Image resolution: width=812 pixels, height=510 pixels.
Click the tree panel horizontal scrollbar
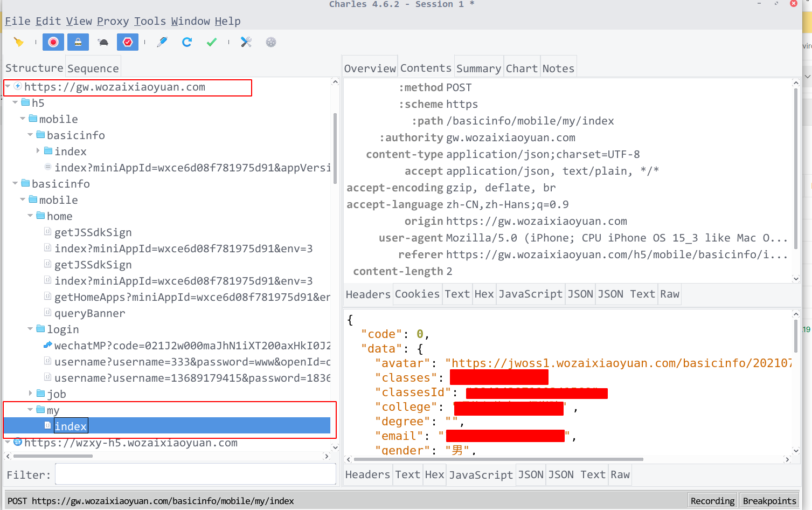[53, 456]
